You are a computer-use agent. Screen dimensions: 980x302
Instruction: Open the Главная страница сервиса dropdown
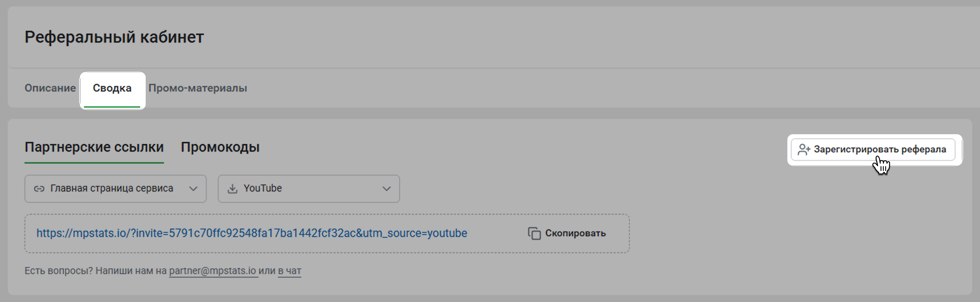click(111, 188)
